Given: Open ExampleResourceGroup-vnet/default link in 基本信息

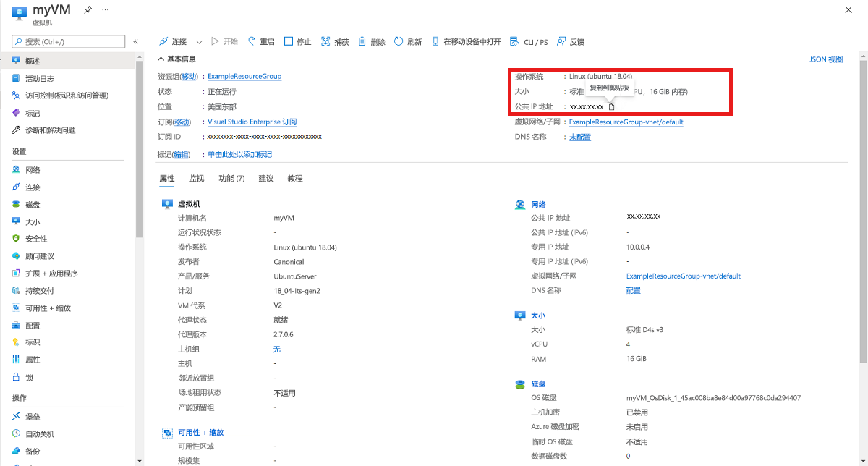Looking at the screenshot, I should click(626, 122).
